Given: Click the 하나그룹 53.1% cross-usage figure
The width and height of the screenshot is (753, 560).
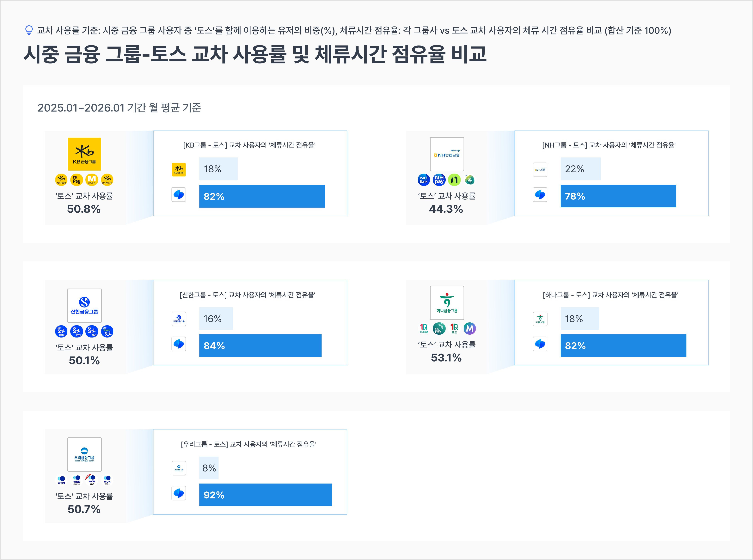Looking at the screenshot, I should pos(446,358).
